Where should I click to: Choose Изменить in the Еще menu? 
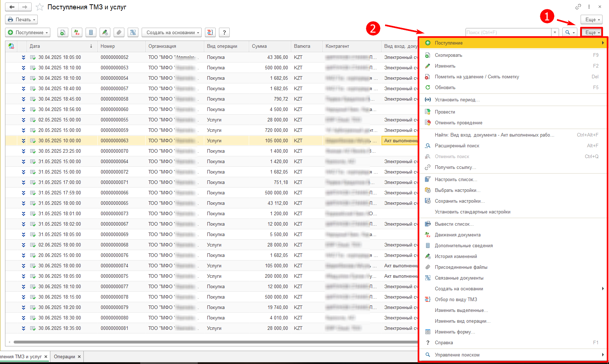[513, 66]
